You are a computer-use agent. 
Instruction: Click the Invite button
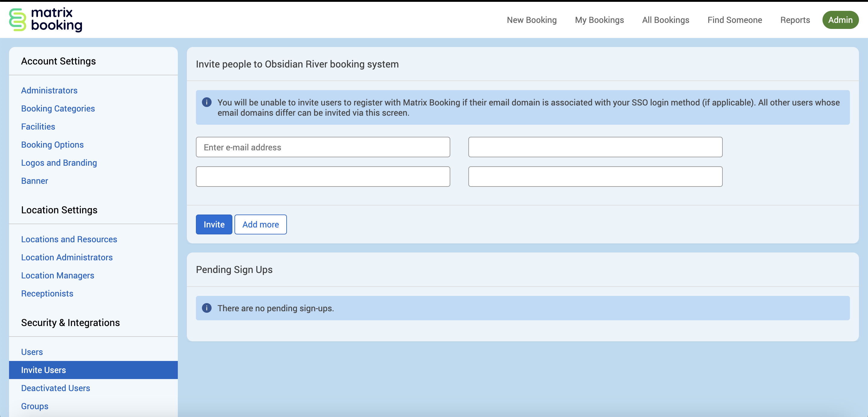point(214,224)
